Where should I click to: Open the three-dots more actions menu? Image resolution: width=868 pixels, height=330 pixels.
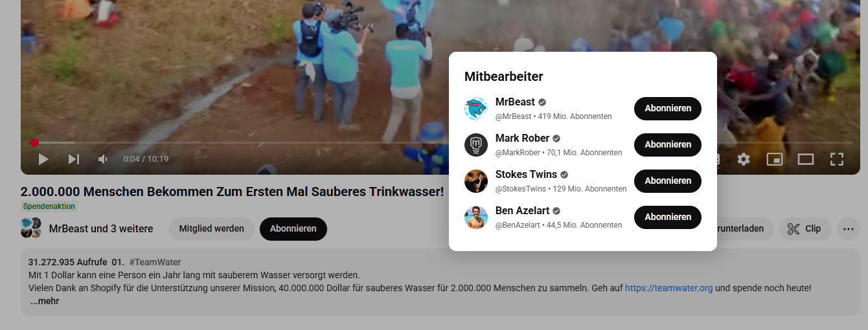click(x=849, y=228)
